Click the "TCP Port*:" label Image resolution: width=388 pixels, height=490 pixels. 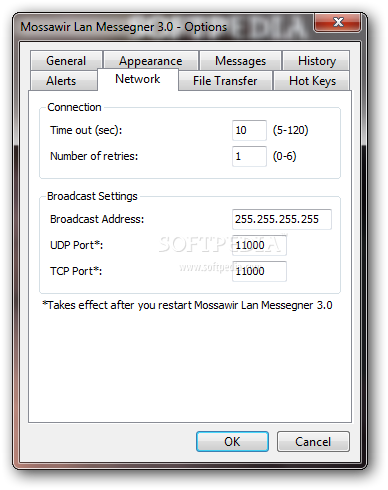point(76,271)
